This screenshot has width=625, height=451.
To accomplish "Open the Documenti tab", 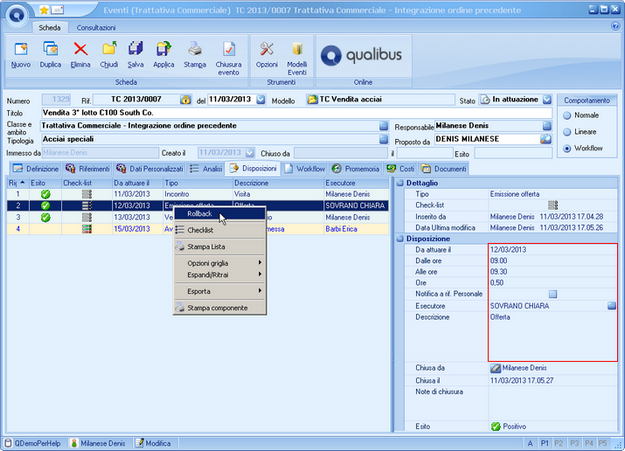I will (x=444, y=169).
